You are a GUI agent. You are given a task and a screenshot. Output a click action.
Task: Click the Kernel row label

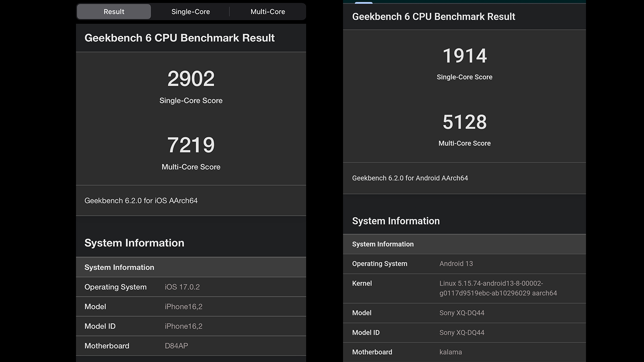pos(362,284)
